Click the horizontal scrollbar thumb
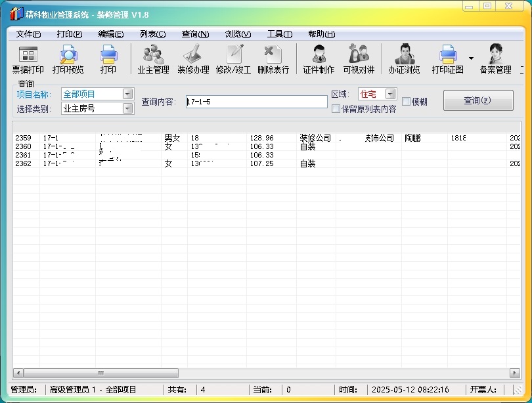 101,372
